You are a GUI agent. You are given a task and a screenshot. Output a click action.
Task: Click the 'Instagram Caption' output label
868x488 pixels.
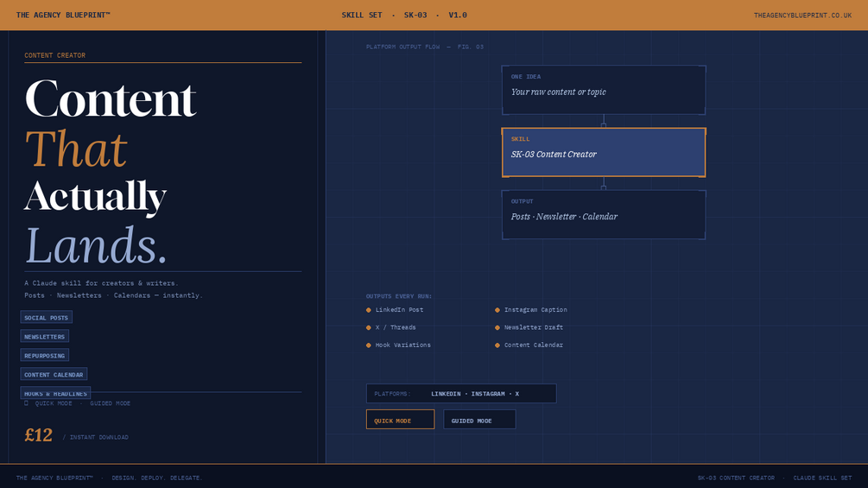coord(535,310)
